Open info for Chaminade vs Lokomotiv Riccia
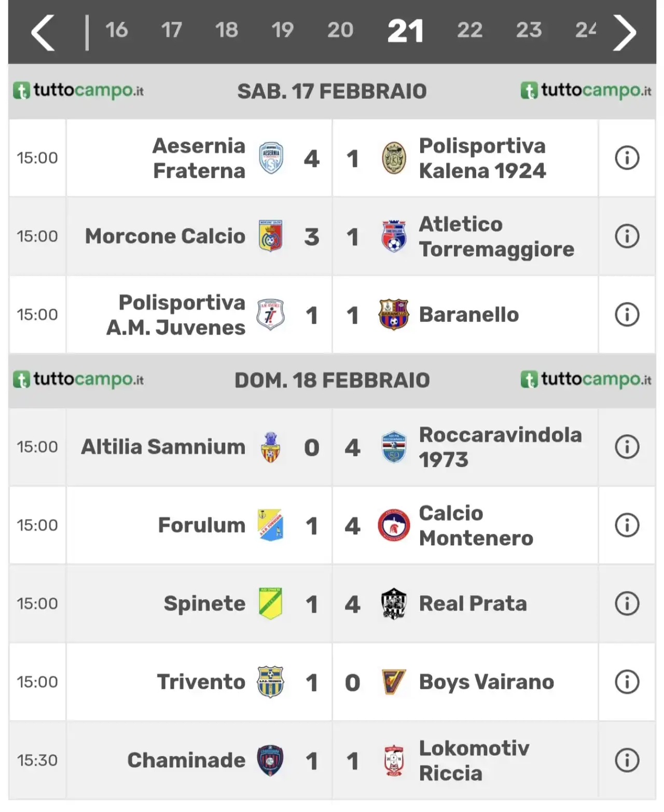664x812 pixels. tap(627, 760)
